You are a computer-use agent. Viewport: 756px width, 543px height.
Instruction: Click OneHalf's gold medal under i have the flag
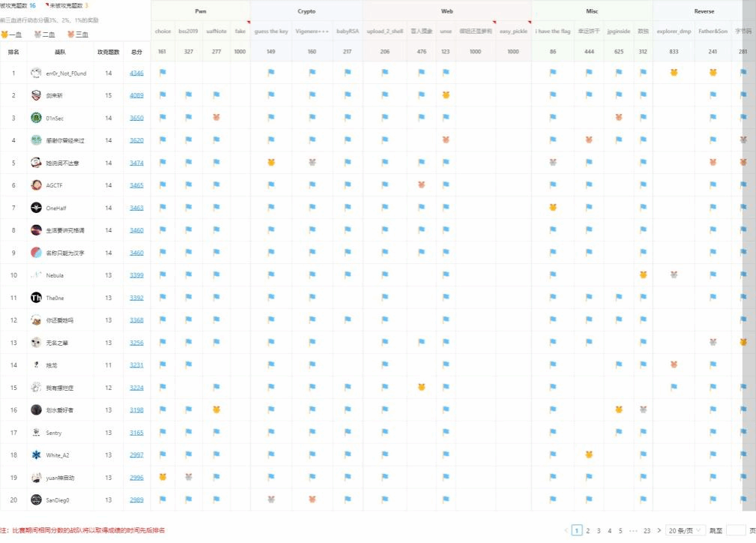point(553,208)
